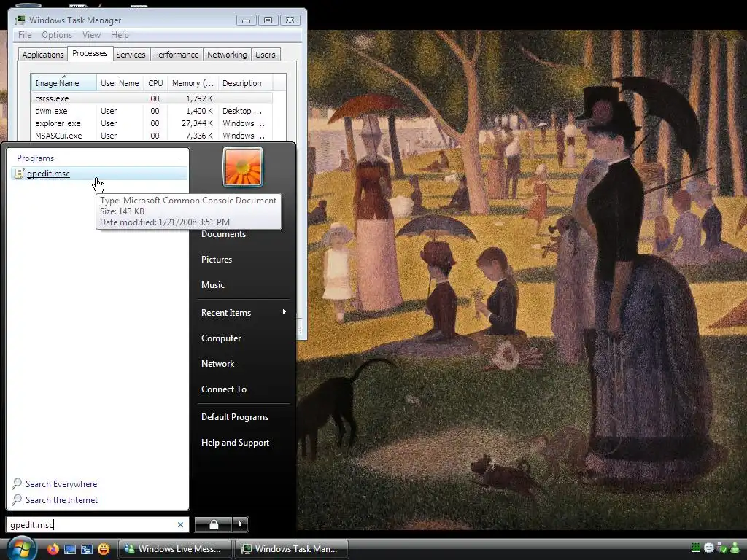The image size is (747, 560).
Task: Open Network from the Start menu
Action: (217, 364)
